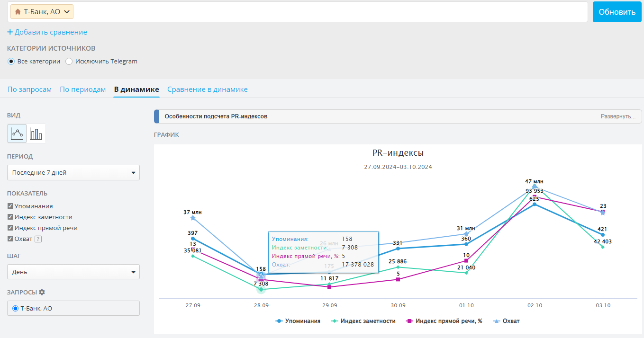Click Упоминания point 397 on 27.09

(193, 239)
